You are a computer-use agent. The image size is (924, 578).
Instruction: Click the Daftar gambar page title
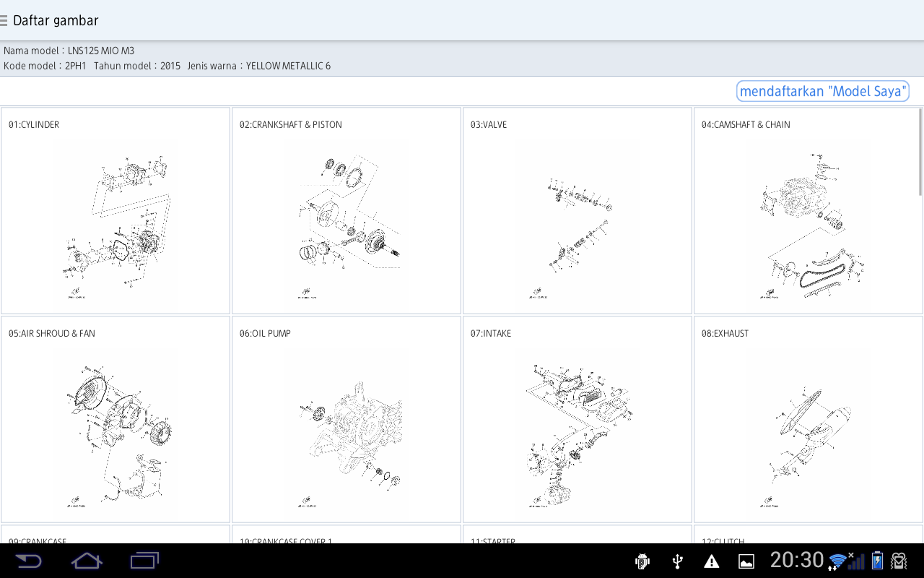click(x=56, y=21)
